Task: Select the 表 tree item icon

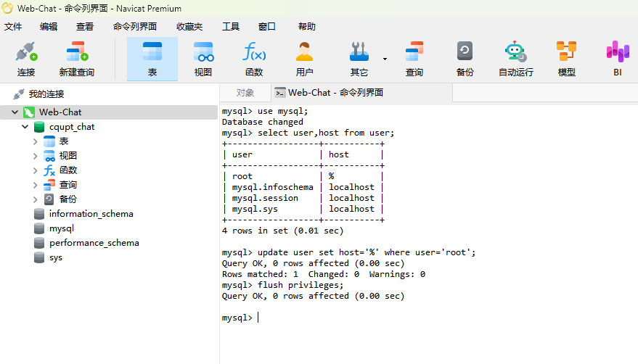Action: 49,141
